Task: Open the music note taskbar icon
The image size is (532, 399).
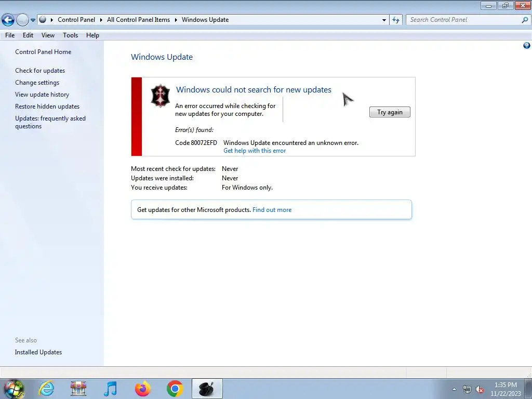Action: pos(110,389)
